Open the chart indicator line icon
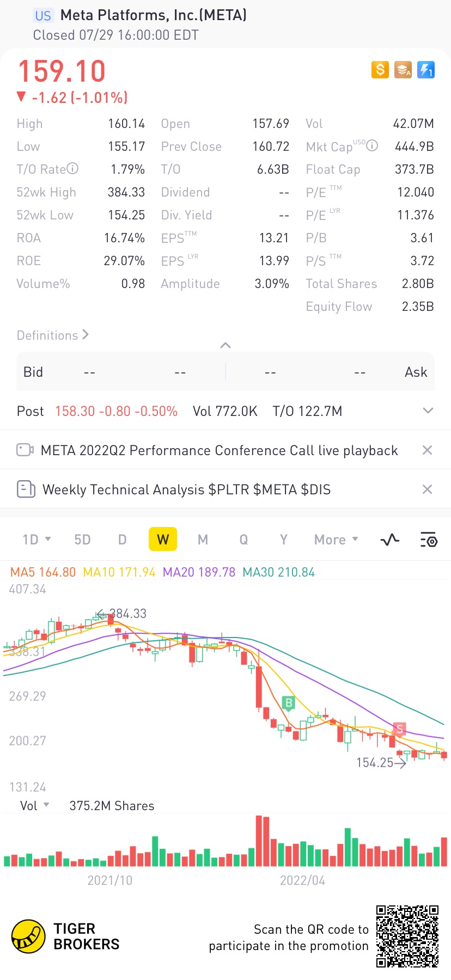451x980 pixels. coord(390,540)
